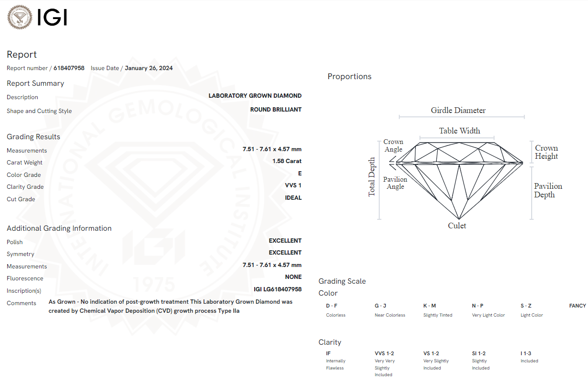Viewport: 588px width, 380px height.
Task: Click the 'Polish' label
Action: [15, 242]
